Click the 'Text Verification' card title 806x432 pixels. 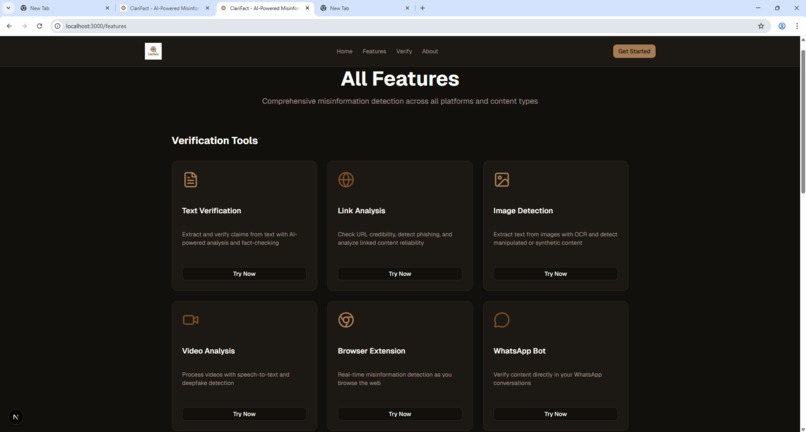click(x=211, y=211)
